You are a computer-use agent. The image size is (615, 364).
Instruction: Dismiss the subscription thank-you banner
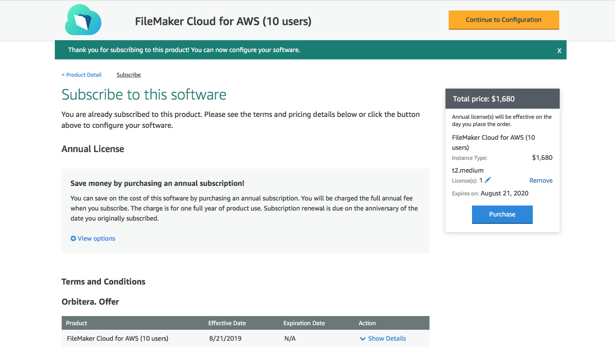(x=559, y=51)
